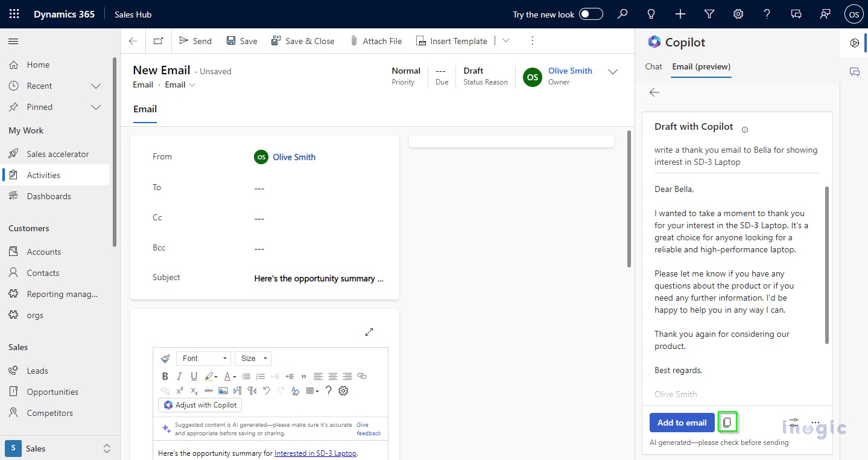Viewport: 868px width, 460px height.
Task: Insert a numbered list in the editor
Action: pyautogui.click(x=261, y=376)
